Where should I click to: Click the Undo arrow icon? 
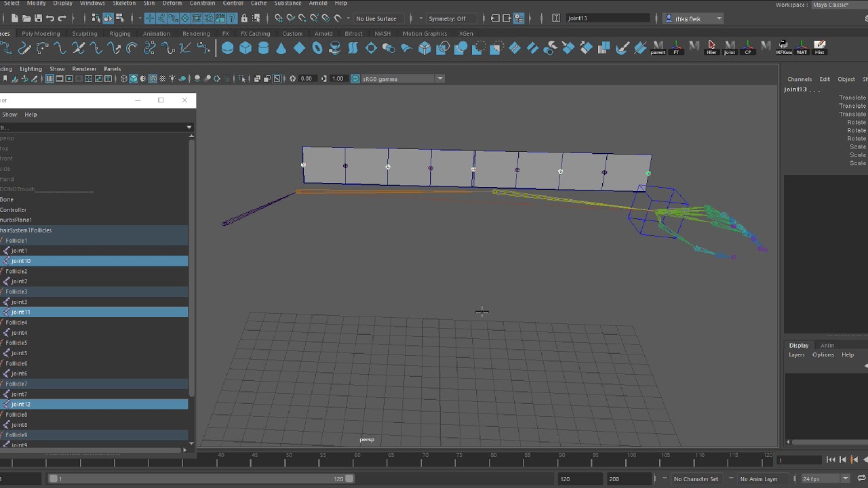[50, 18]
